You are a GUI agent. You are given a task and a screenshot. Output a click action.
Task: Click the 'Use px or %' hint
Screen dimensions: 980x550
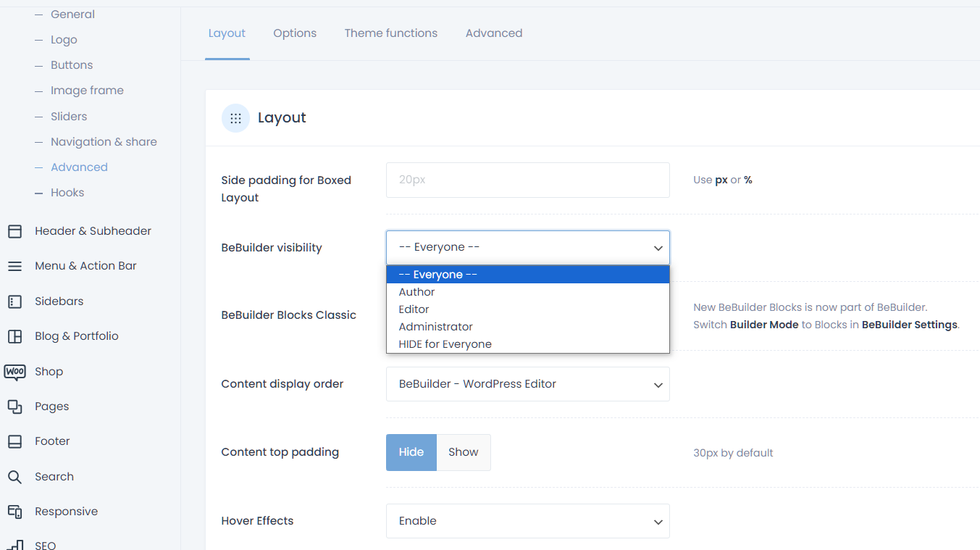pos(723,180)
